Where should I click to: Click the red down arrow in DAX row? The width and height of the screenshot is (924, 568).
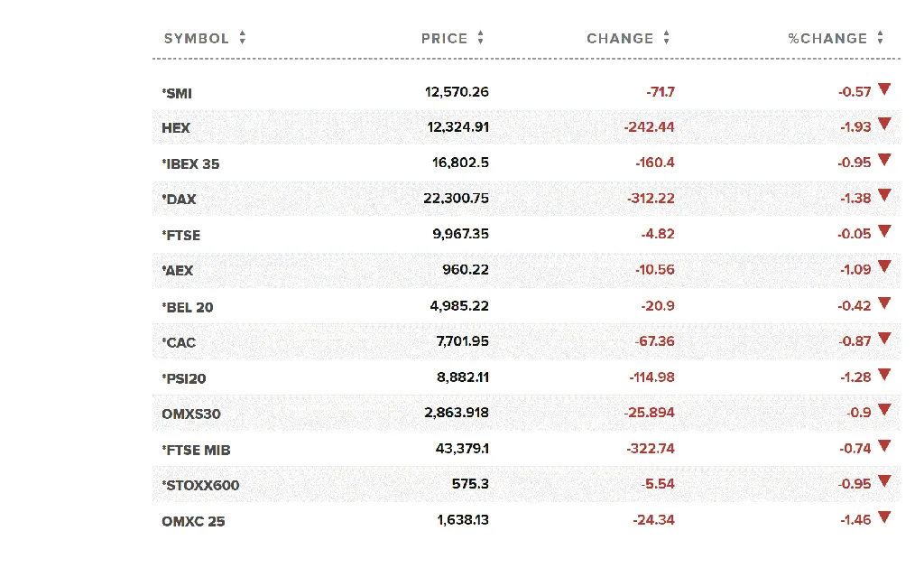[884, 196]
